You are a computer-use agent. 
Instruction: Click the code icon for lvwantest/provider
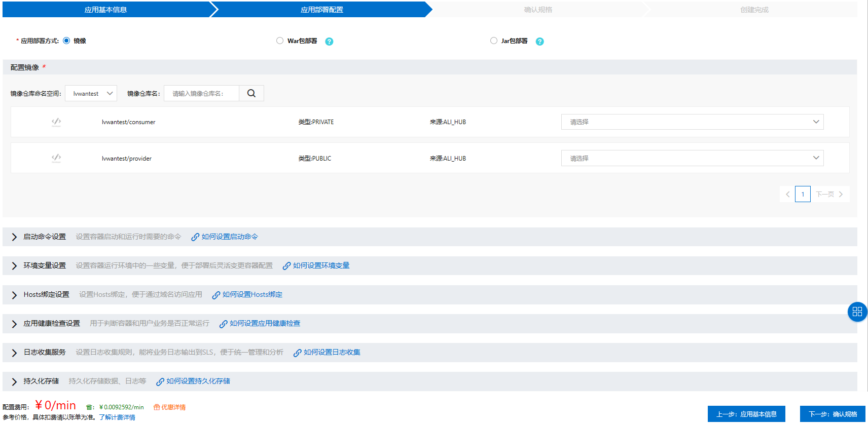(x=56, y=158)
